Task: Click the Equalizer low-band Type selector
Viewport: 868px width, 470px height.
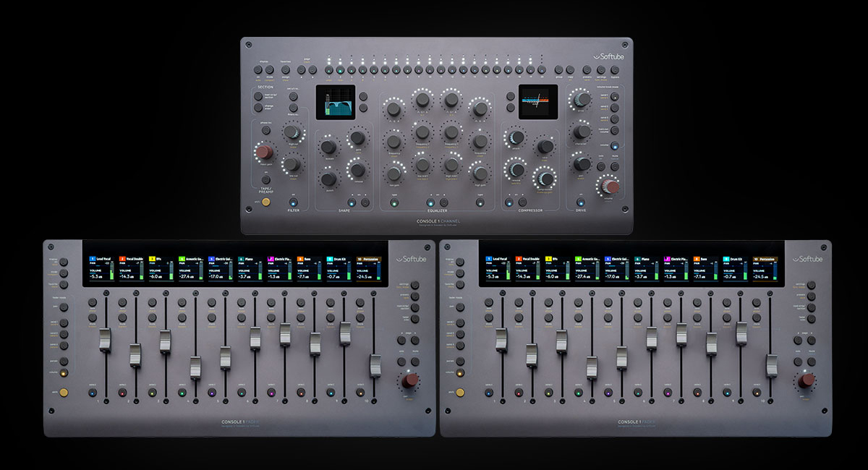Action: (394, 202)
